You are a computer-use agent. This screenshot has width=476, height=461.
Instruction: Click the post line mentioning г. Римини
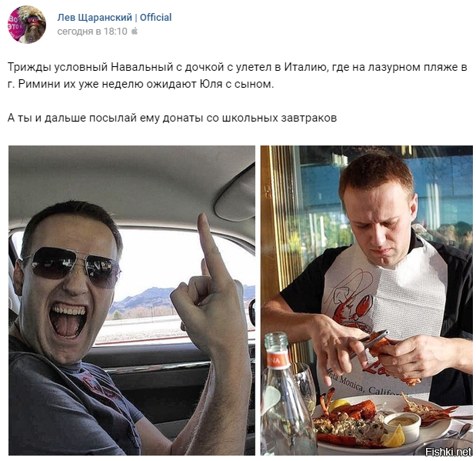141,84
